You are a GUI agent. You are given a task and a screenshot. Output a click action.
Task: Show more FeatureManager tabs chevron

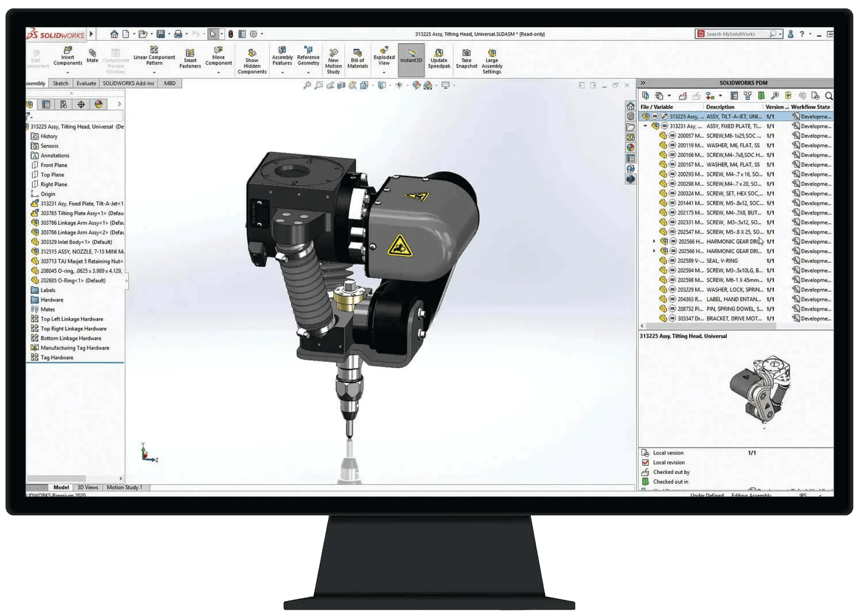click(x=119, y=104)
